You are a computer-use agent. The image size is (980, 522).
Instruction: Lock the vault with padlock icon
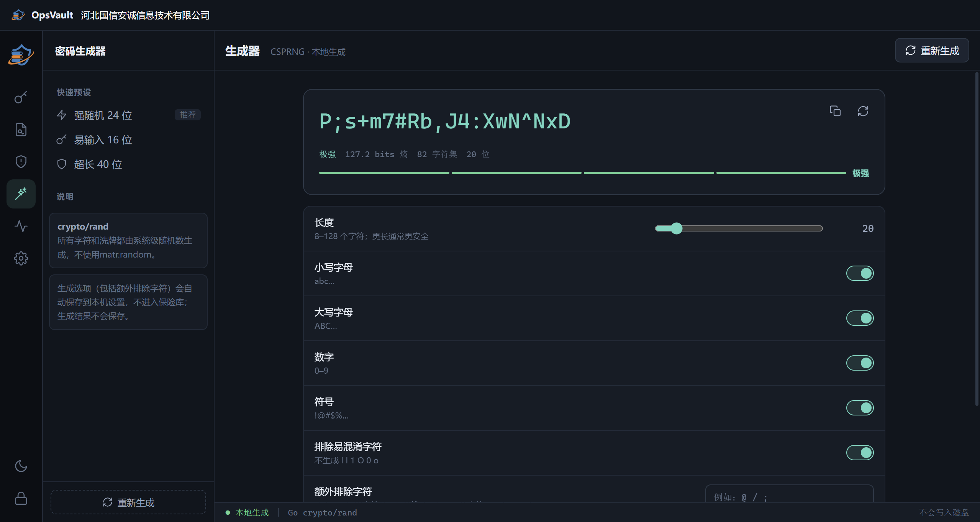[21, 498]
